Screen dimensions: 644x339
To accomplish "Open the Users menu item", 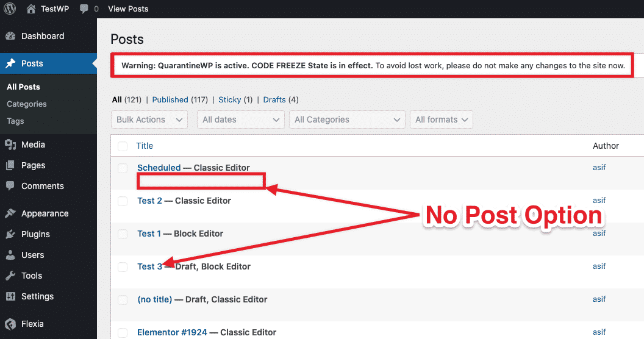I will pos(32,255).
